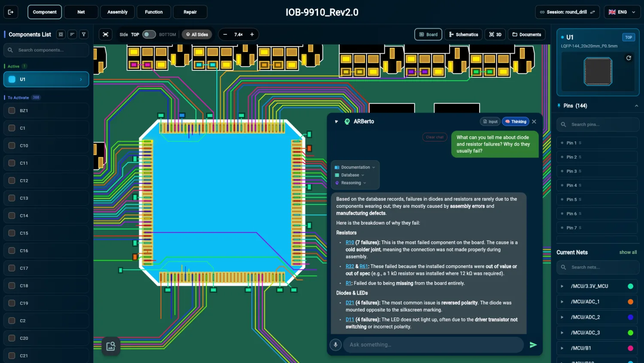Open the D11 link in chat

pos(350,319)
